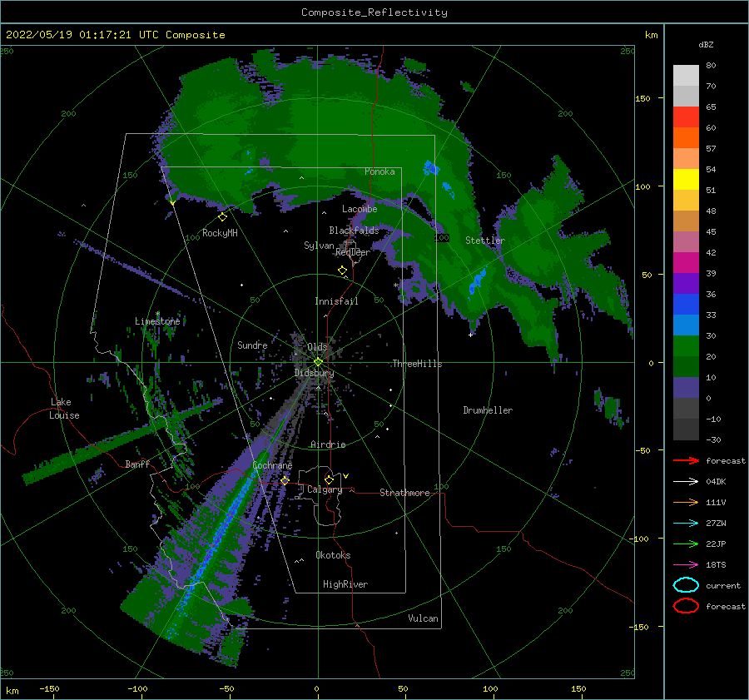Click the Cochrane town label
The width and height of the screenshot is (749, 700).
[x=272, y=465]
